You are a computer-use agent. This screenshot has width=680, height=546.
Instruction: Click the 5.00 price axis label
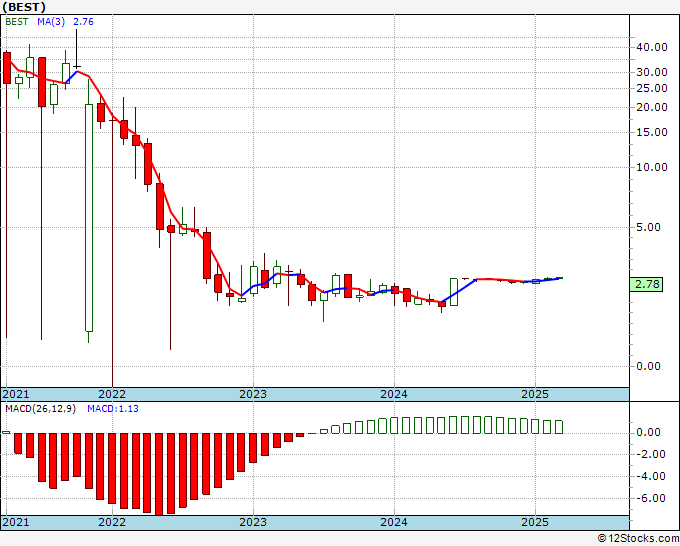tap(648, 227)
